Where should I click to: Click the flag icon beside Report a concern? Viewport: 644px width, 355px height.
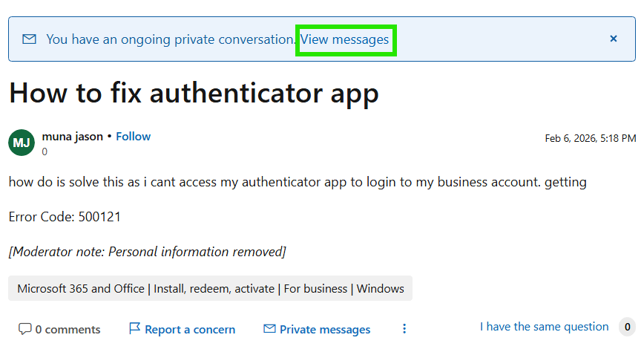134,328
